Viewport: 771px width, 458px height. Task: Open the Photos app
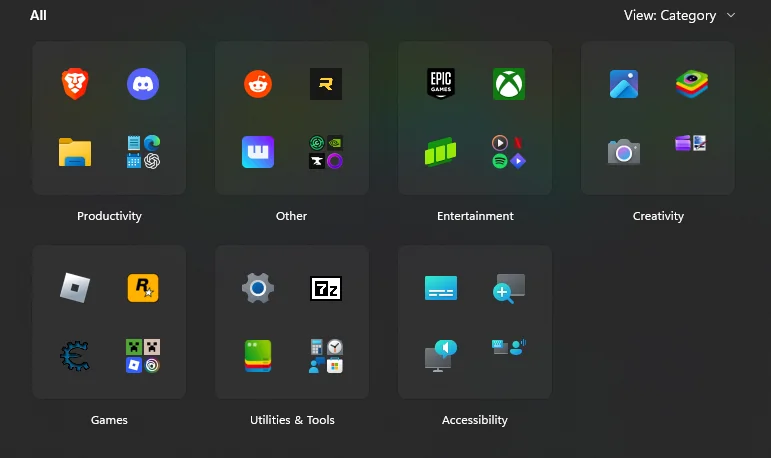click(623, 84)
